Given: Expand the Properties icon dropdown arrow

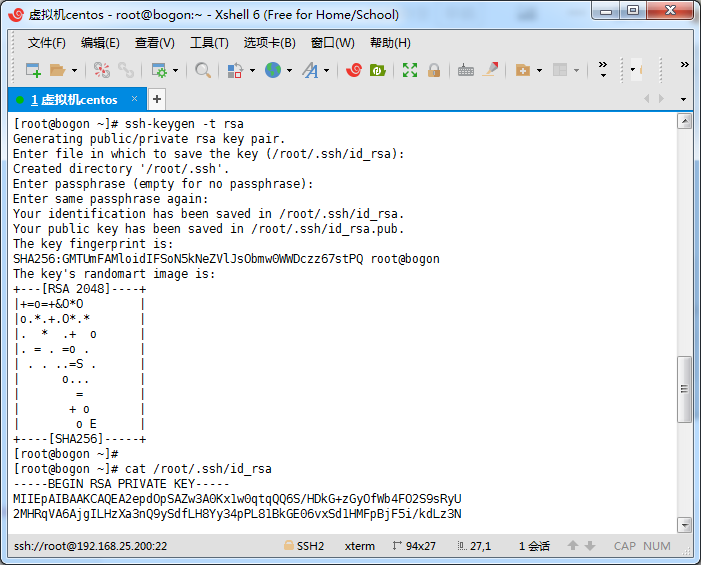Looking at the screenshot, I should [175, 70].
